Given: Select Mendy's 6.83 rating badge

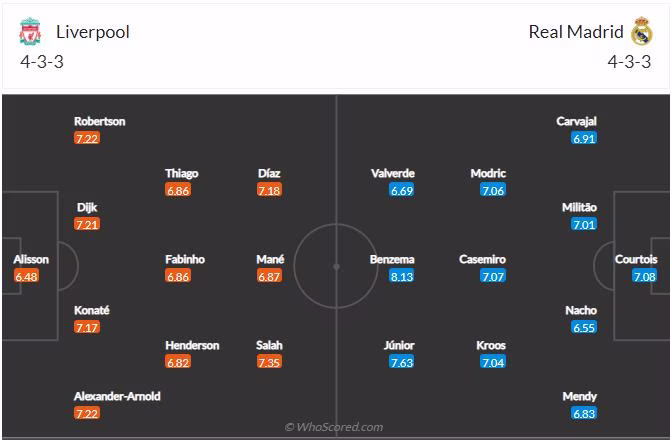Looking at the screenshot, I should [584, 413].
